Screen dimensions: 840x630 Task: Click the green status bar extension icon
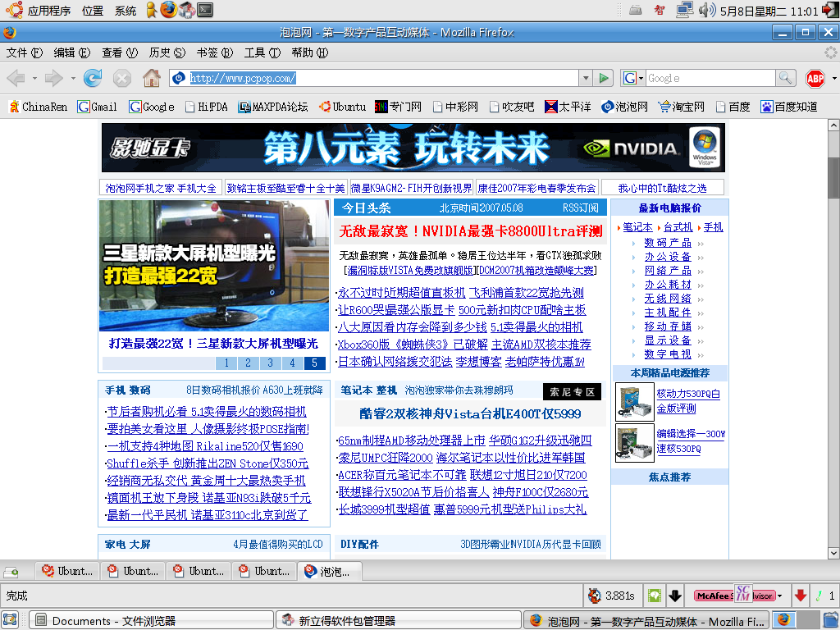click(x=654, y=596)
